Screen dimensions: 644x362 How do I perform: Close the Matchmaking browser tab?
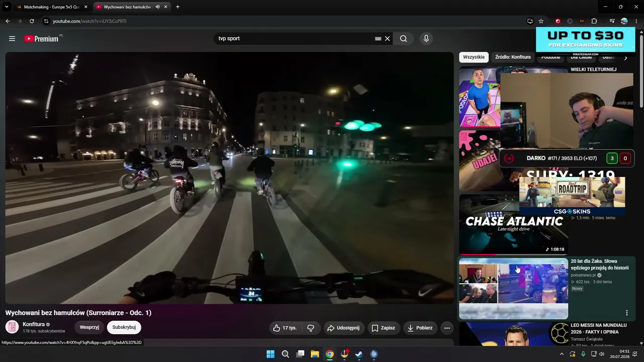86,7
